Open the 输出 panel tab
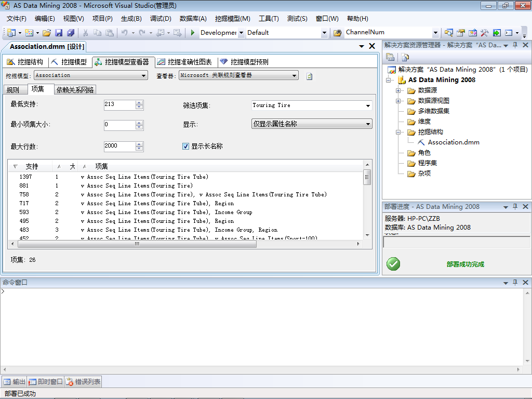Viewport: 532px width, 399px height. 15,382
